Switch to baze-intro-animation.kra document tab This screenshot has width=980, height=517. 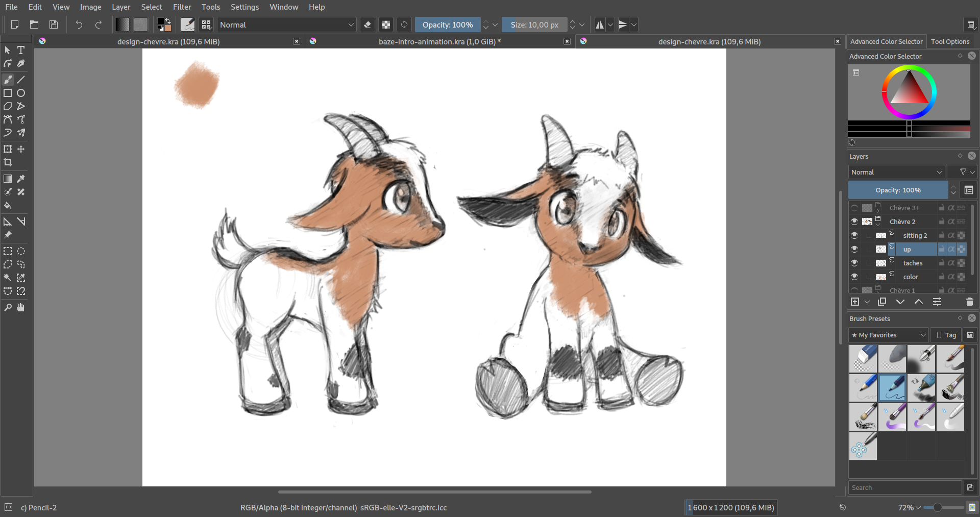point(439,41)
